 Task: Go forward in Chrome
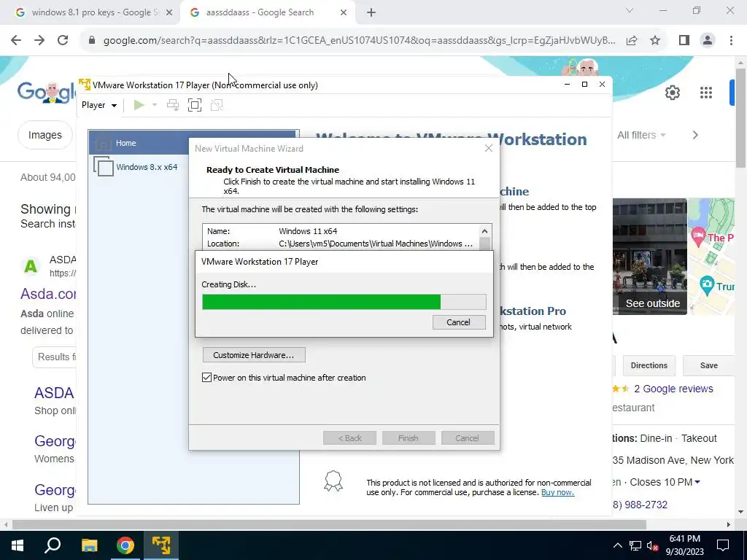tap(39, 41)
